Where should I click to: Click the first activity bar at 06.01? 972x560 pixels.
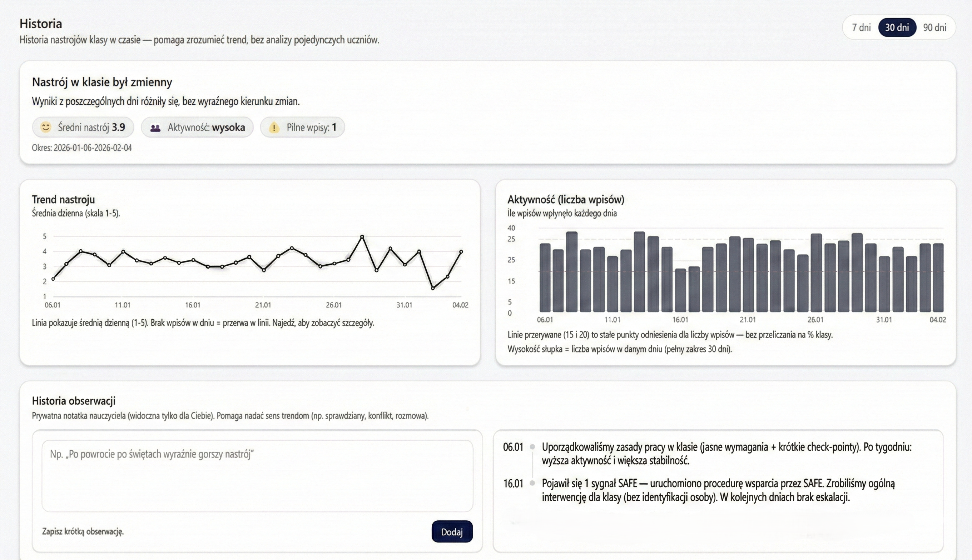point(545,277)
